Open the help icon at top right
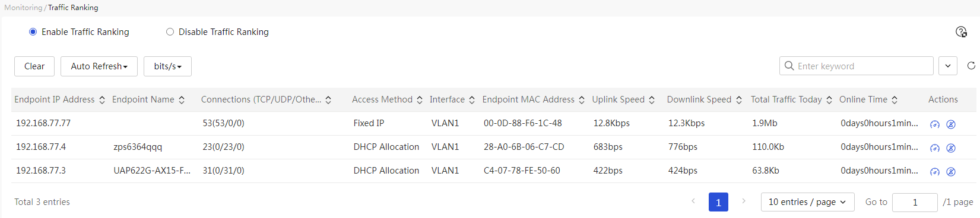The width and height of the screenshot is (980, 218). pyautogui.click(x=961, y=32)
